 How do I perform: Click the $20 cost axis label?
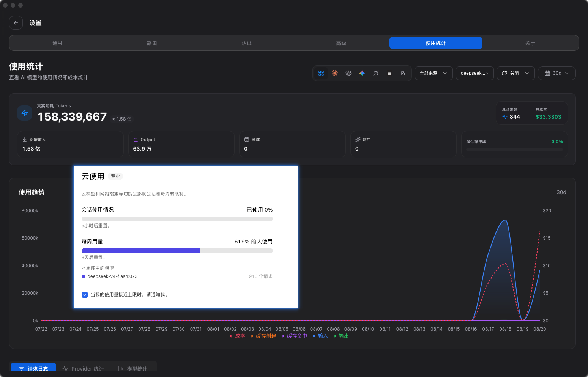tap(547, 211)
